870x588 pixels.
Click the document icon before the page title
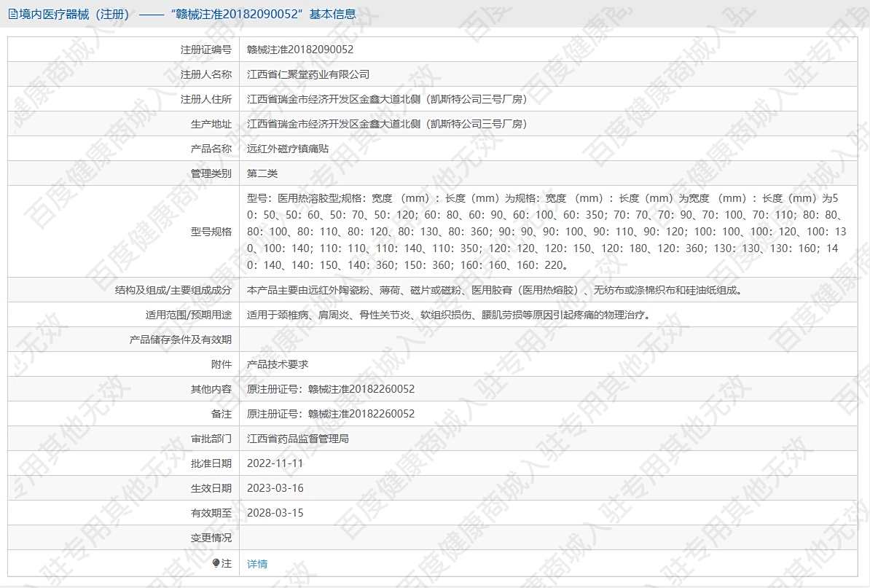13,15
